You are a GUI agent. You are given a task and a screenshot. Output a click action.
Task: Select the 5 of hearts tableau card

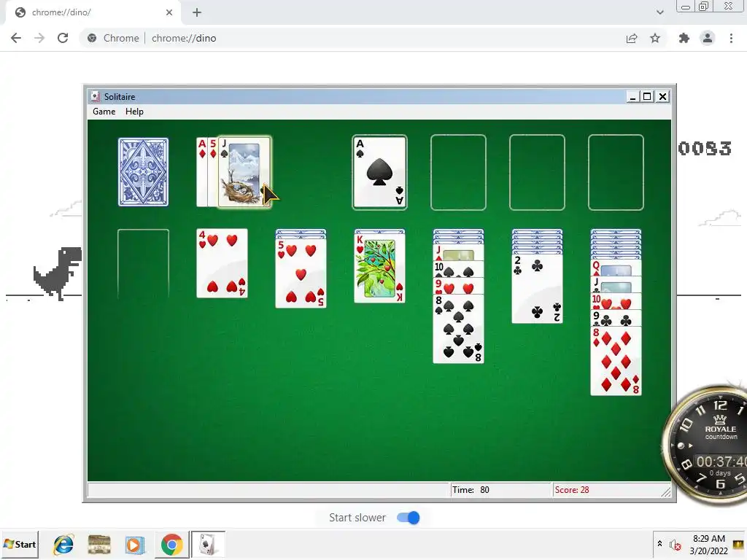click(x=301, y=273)
